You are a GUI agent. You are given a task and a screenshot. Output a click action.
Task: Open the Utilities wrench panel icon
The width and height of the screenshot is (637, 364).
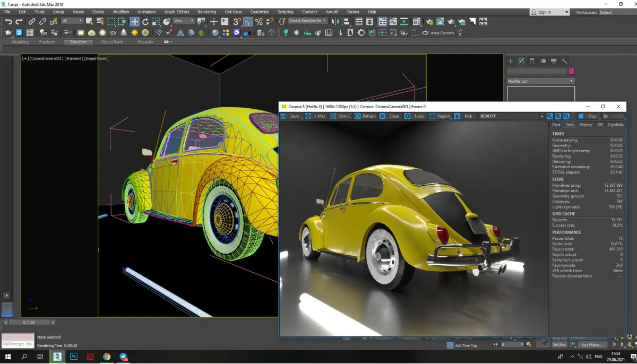coord(564,61)
